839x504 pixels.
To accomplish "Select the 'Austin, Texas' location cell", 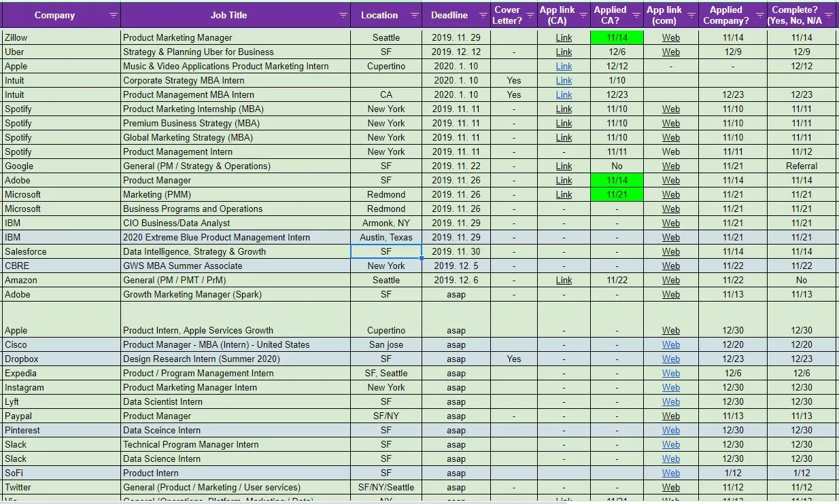I will point(386,237).
